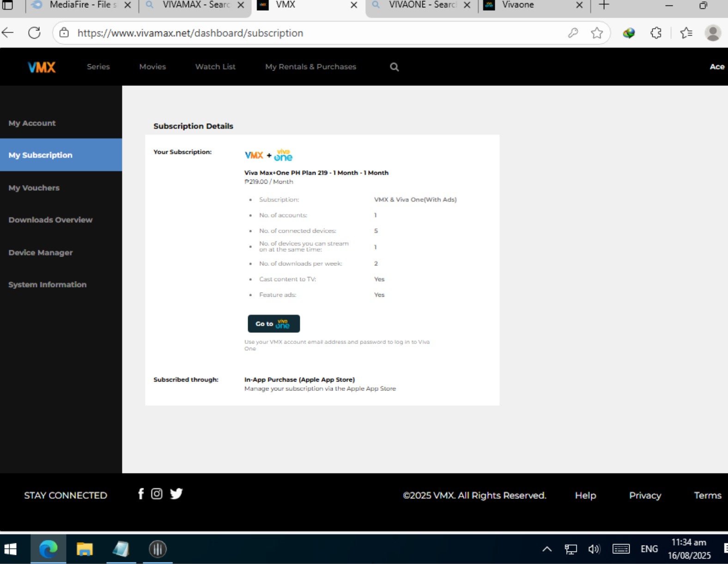
Task: Open the colorful browser extension icon
Action: 629,33
